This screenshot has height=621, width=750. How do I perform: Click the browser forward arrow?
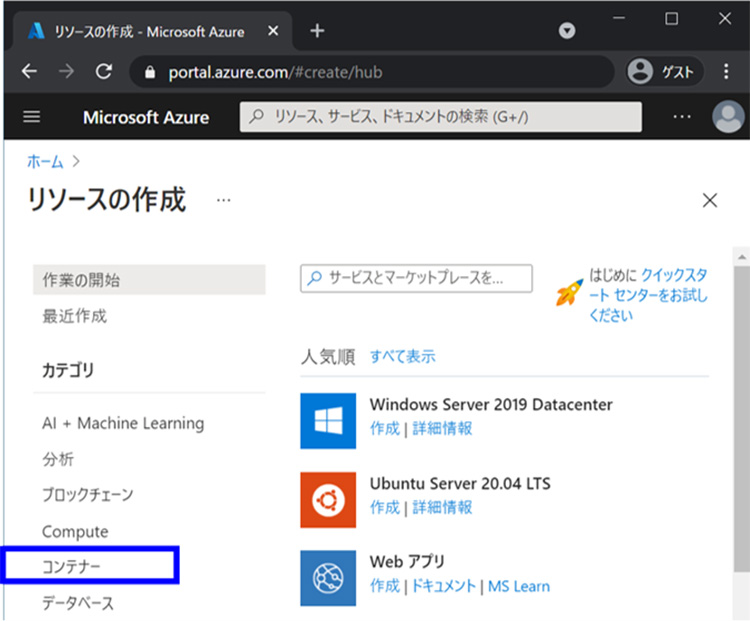[x=66, y=71]
